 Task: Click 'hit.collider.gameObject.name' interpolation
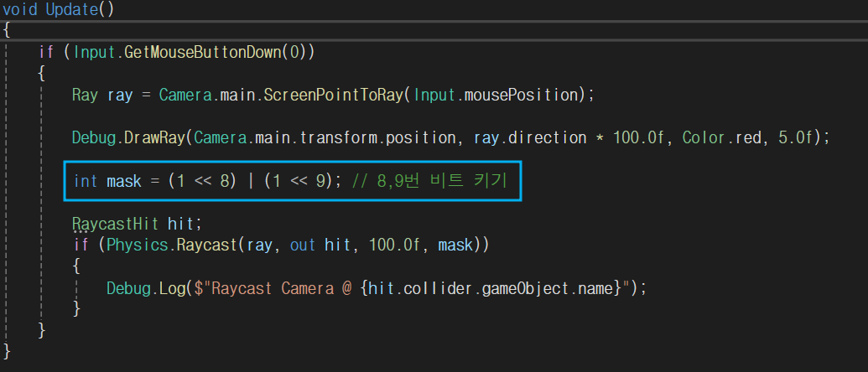coord(490,288)
